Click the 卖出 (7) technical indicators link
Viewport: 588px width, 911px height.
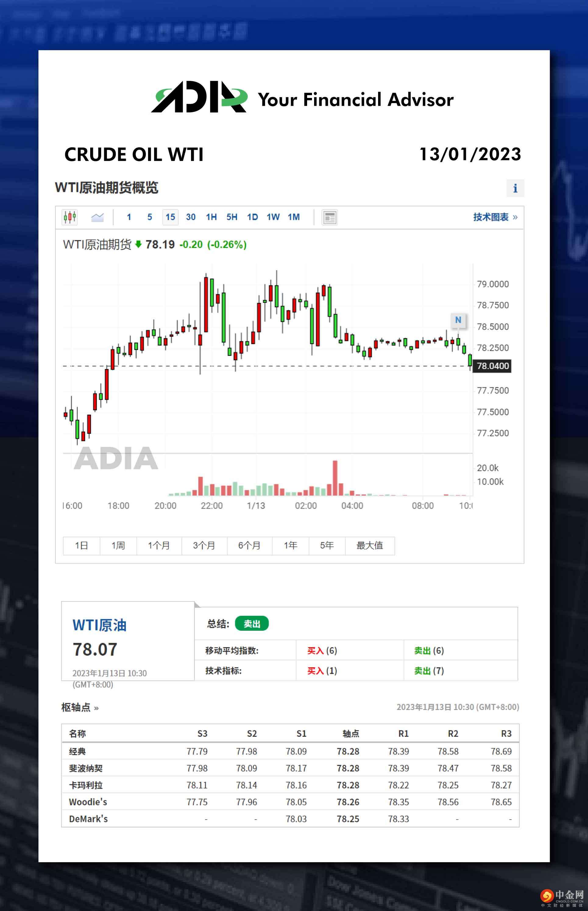pos(428,671)
